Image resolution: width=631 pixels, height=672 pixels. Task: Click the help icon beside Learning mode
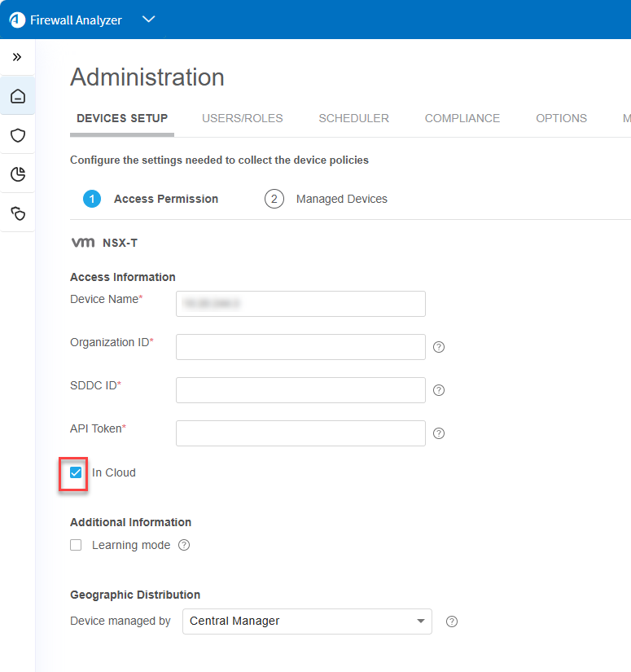click(x=184, y=545)
